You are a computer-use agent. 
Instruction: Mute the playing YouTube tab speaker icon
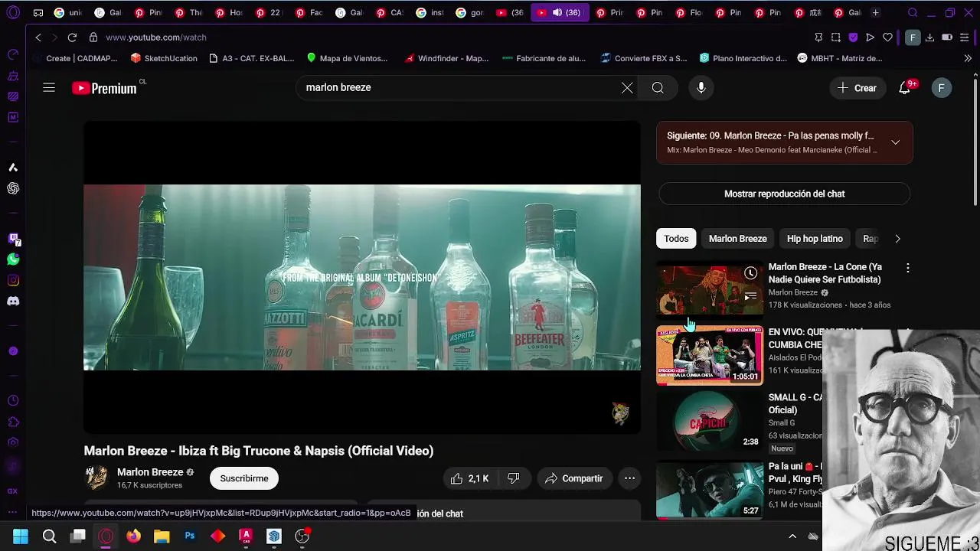(557, 12)
